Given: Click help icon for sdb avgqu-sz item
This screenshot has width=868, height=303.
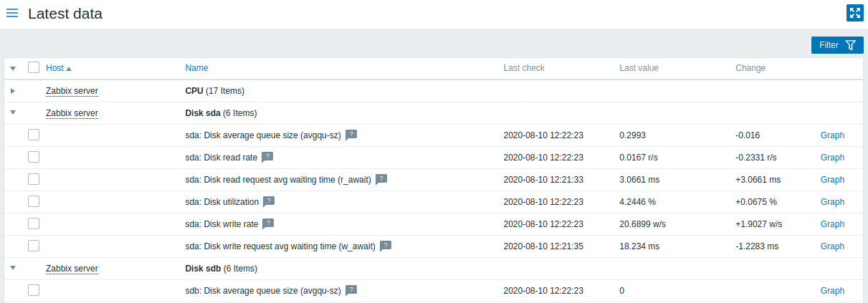Looking at the screenshot, I should (351, 290).
